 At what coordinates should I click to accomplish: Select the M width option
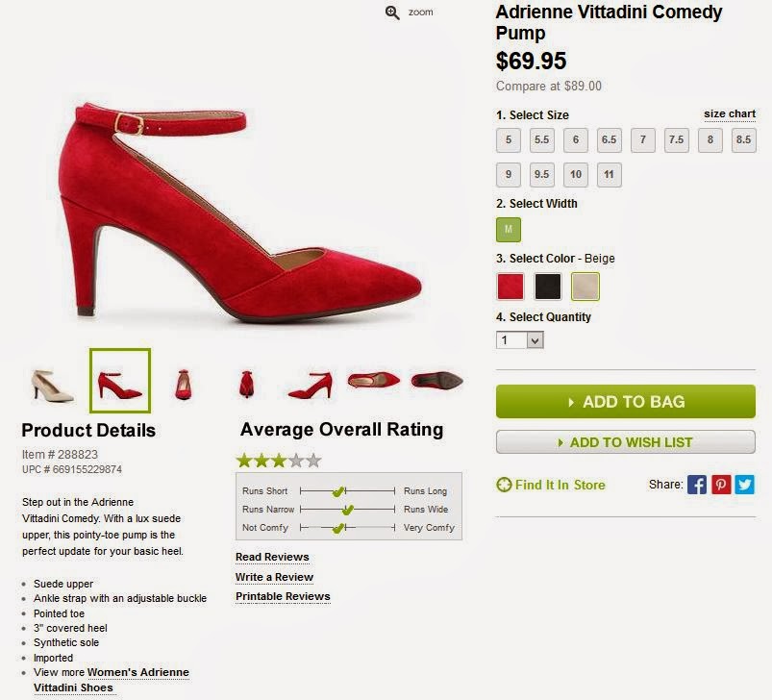pos(509,230)
